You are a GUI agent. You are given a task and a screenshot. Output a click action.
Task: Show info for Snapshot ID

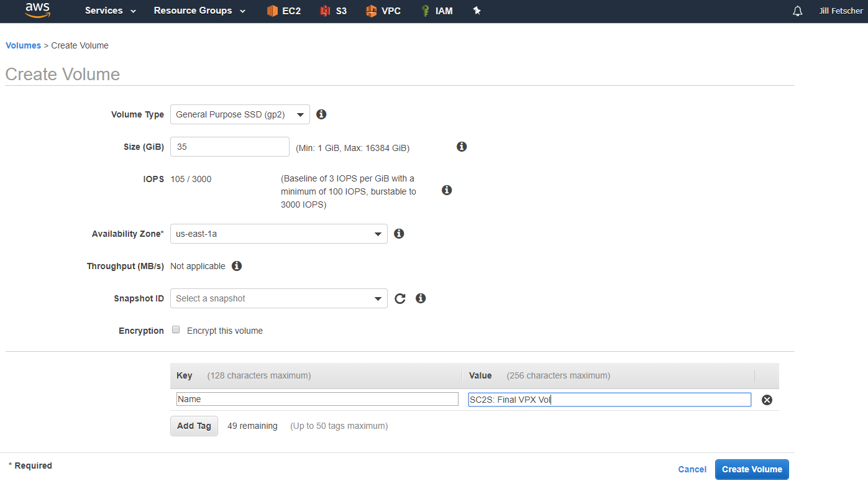[x=421, y=298]
